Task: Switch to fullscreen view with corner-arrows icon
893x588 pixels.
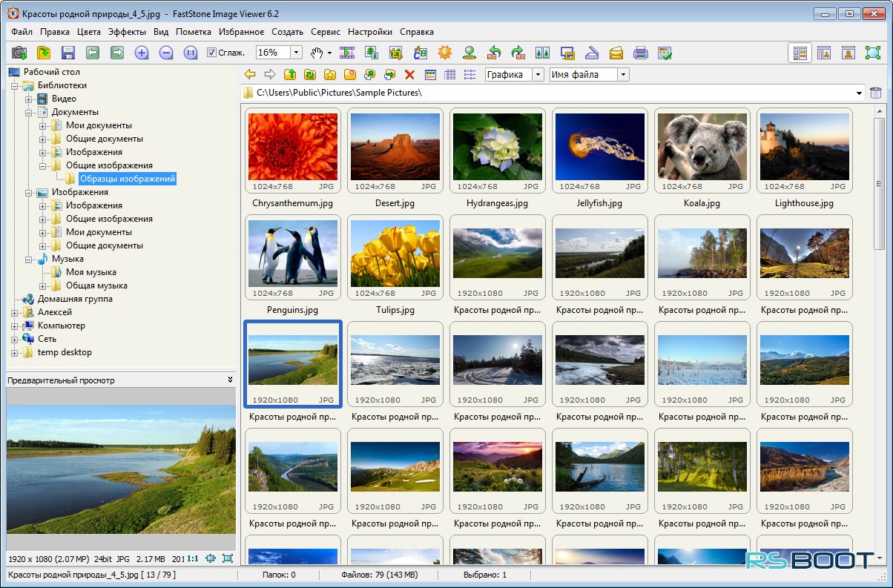Action: pos(872,53)
